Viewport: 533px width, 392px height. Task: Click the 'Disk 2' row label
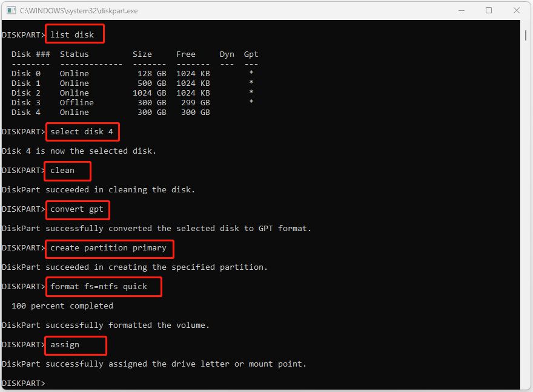pos(26,93)
